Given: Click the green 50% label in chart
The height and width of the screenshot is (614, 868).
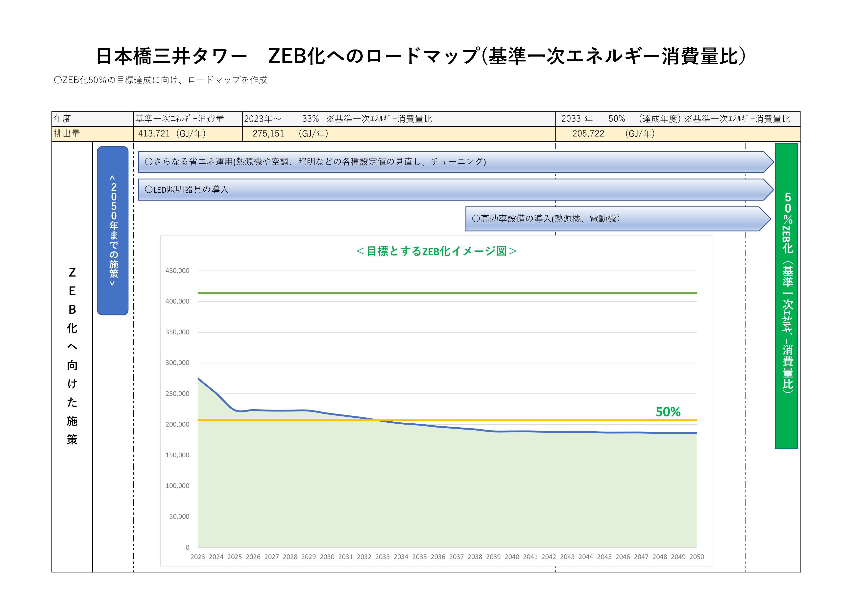Looking at the screenshot, I should click(x=668, y=412).
